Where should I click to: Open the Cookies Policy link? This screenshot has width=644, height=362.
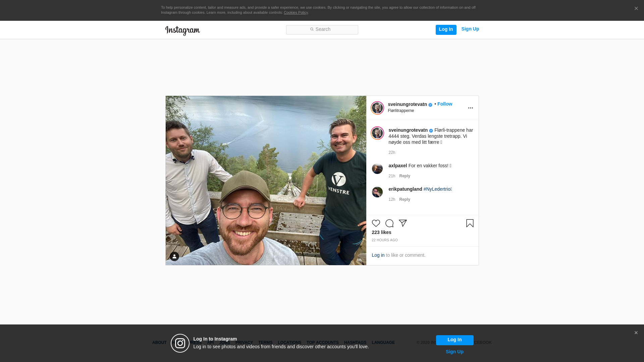[296, 12]
